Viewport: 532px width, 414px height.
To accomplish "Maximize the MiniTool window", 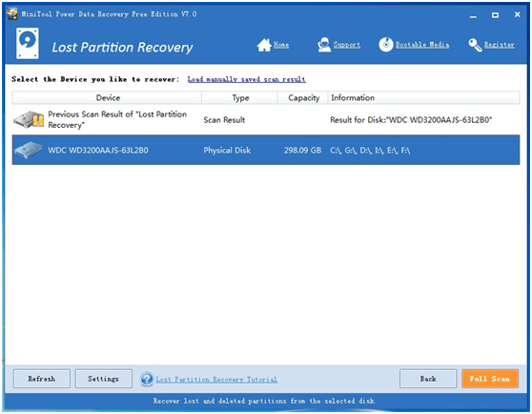I will click(496, 15).
